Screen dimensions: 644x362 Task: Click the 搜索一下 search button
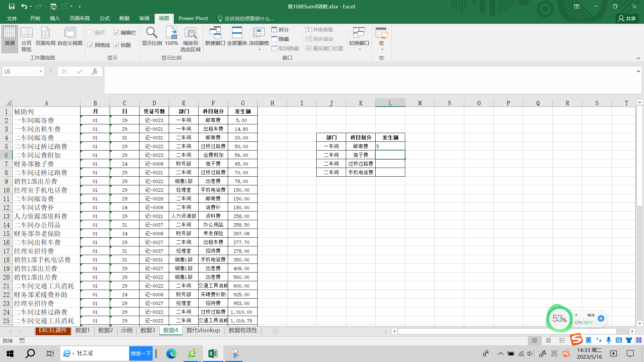click(141, 354)
